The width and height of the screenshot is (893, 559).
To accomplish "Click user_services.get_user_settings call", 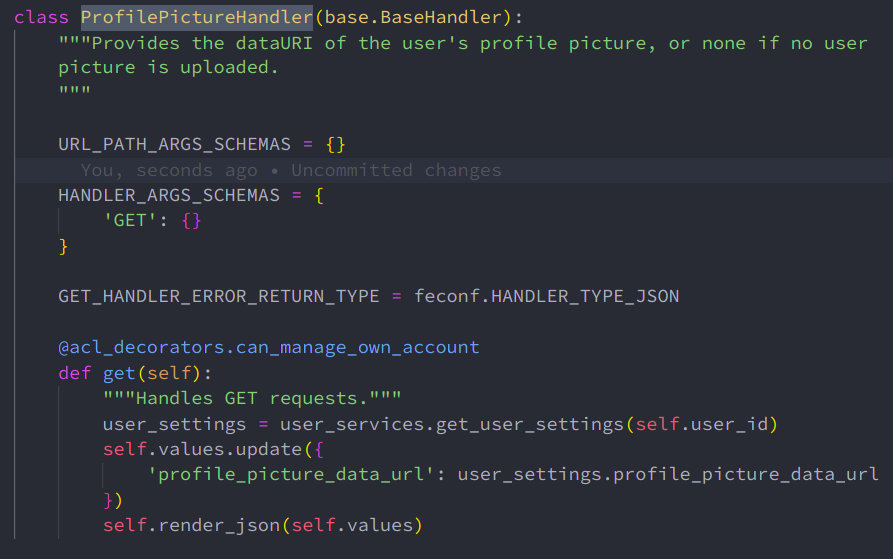I will coord(452,424).
